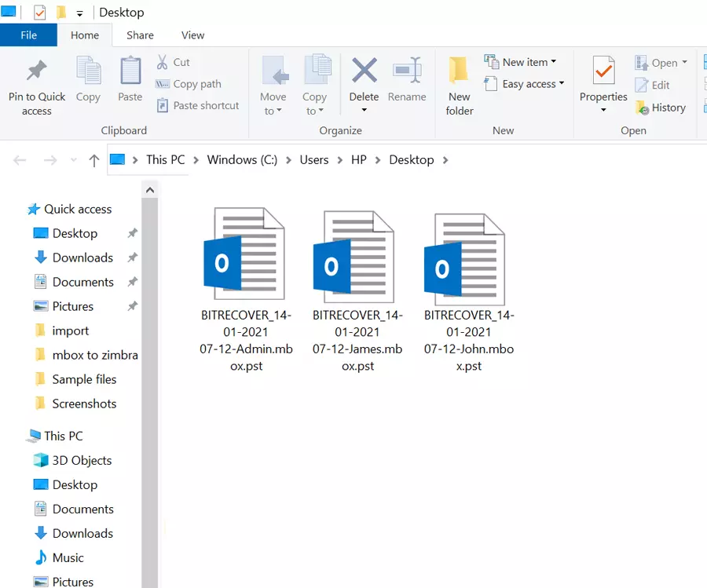Click HP in breadcrumb path
707x588 pixels.
click(359, 160)
